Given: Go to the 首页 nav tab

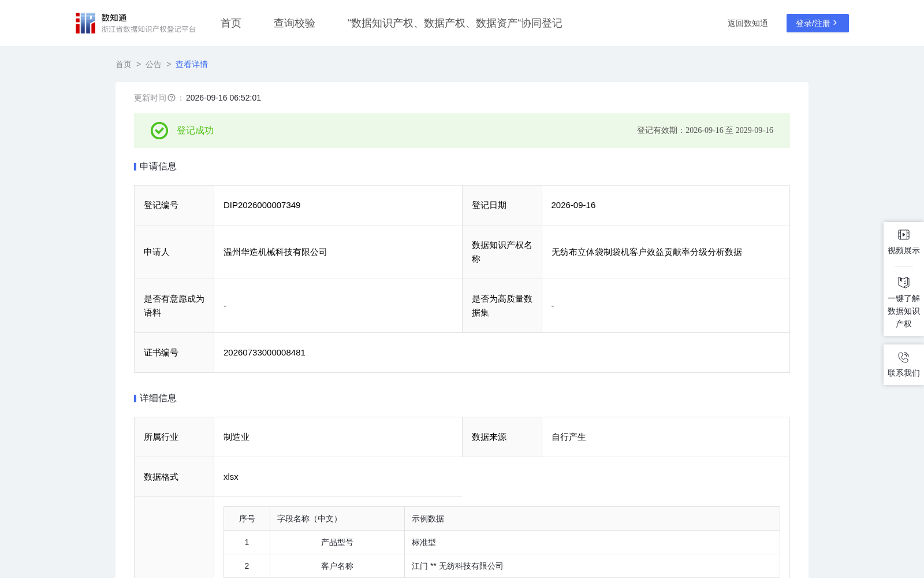Looking at the screenshot, I should [231, 23].
